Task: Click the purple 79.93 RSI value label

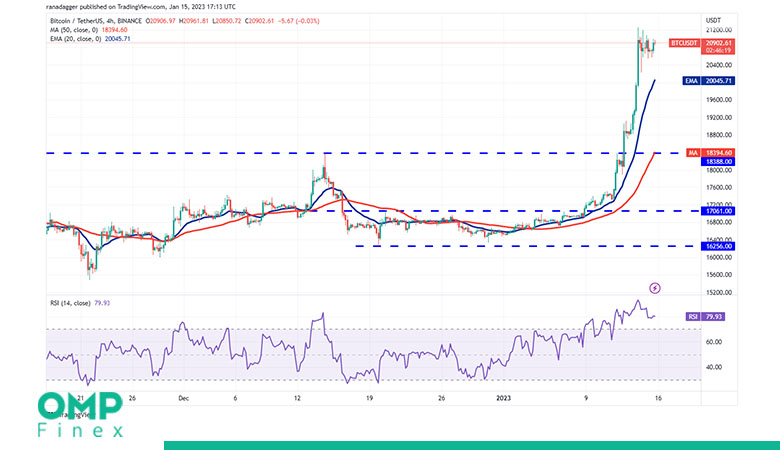Action: click(713, 317)
